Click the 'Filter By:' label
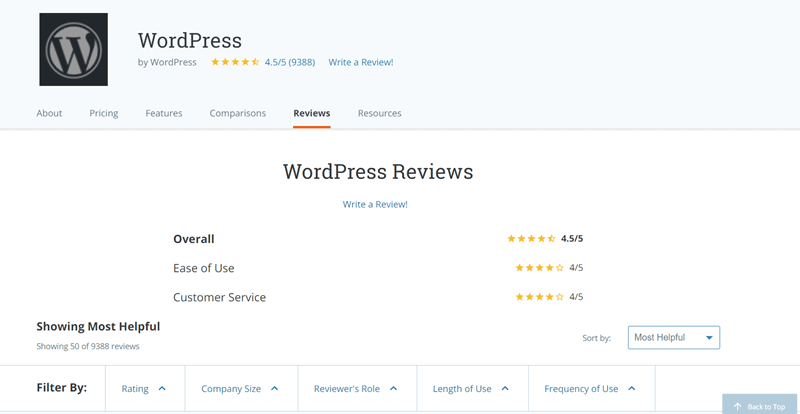Screen dimensions: 800x414 (62, 387)
